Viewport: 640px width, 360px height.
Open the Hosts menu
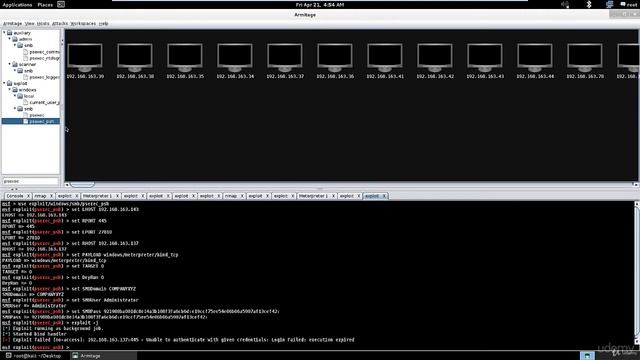click(x=43, y=24)
